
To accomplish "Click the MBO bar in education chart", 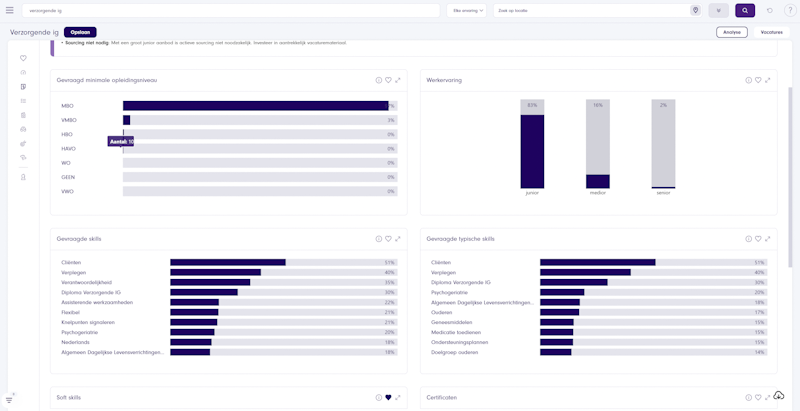I will pos(255,105).
